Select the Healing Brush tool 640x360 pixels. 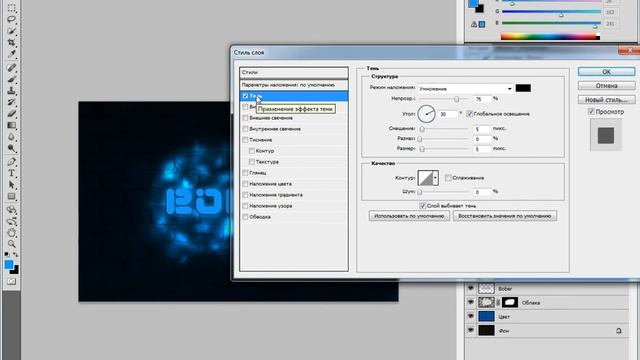pyautogui.click(x=11, y=67)
